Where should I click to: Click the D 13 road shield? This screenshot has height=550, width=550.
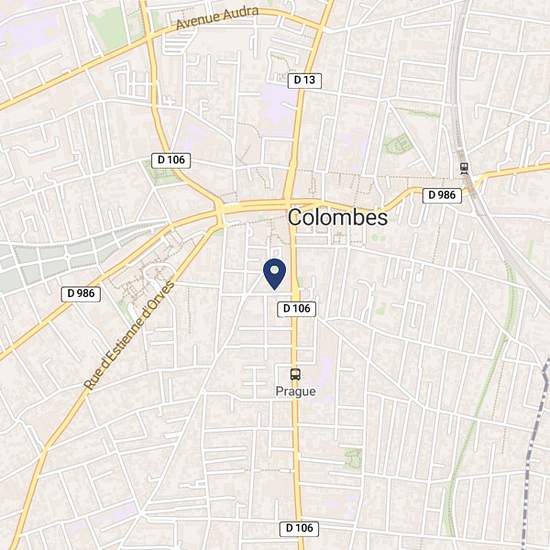(x=304, y=81)
